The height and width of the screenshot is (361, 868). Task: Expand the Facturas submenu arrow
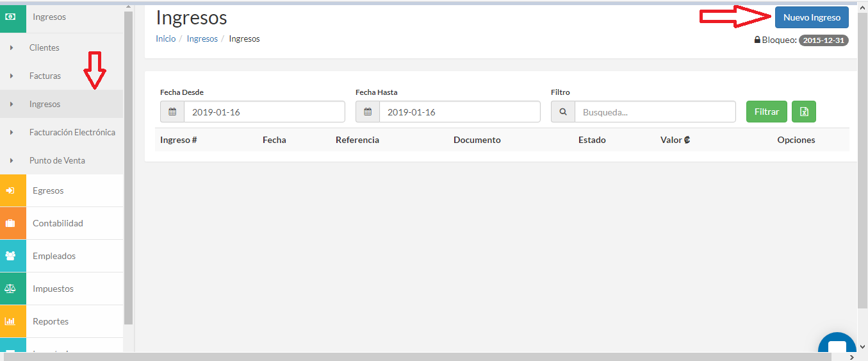click(x=12, y=76)
